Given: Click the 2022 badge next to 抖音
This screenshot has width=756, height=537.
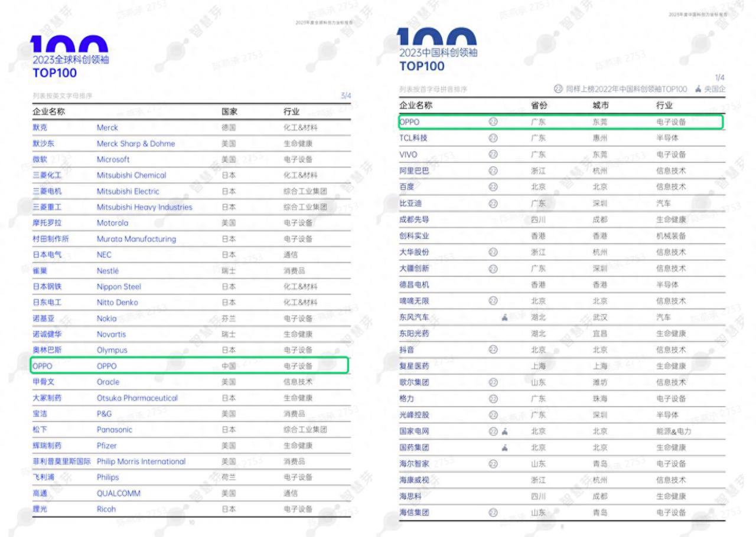Looking at the screenshot, I should (x=493, y=350).
